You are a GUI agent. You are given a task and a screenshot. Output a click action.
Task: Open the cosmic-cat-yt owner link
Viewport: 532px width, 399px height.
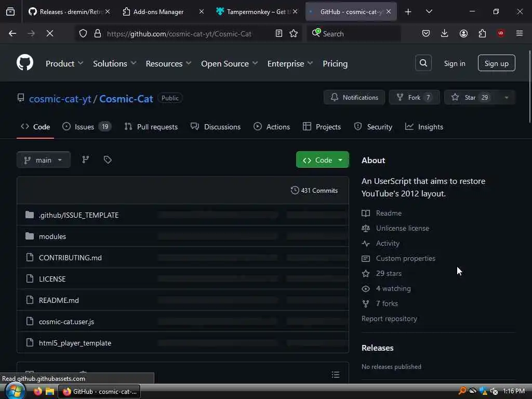[60, 99]
